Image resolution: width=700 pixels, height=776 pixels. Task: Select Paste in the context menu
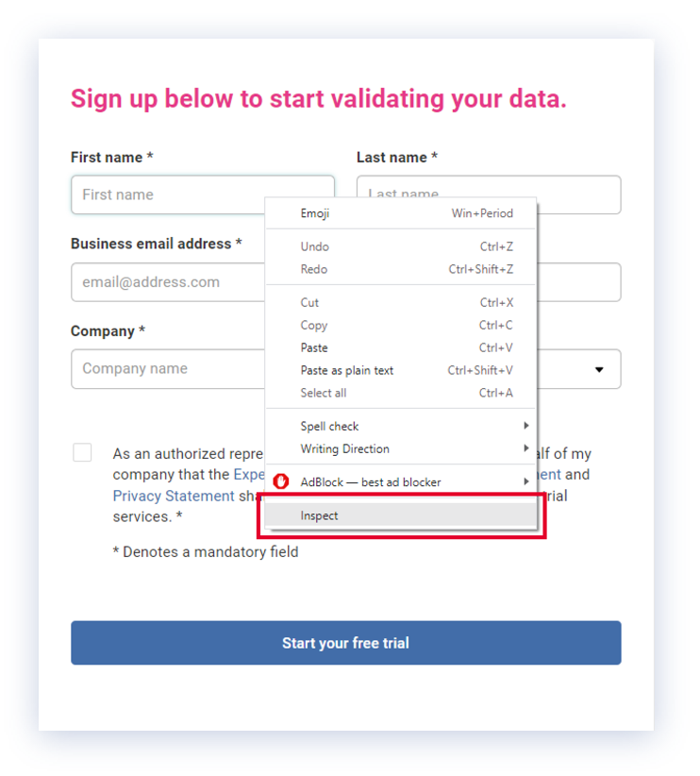[314, 348]
